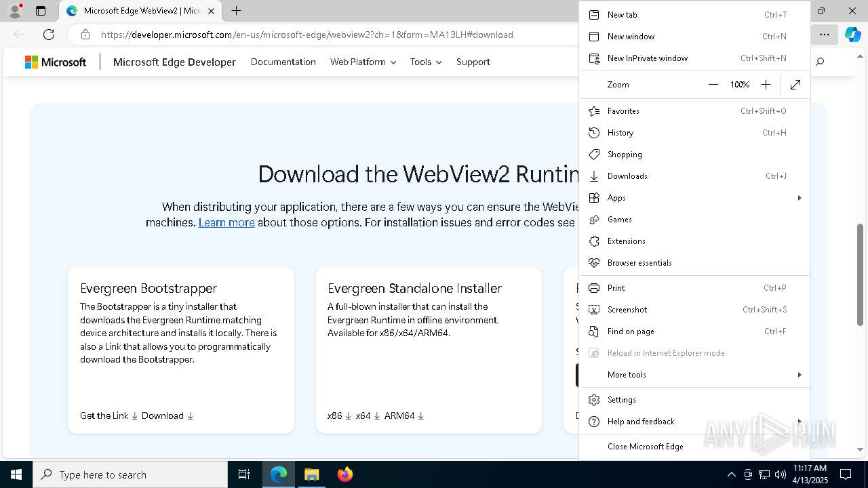
Task: Click the New InPrivate window icon
Action: pos(594,58)
